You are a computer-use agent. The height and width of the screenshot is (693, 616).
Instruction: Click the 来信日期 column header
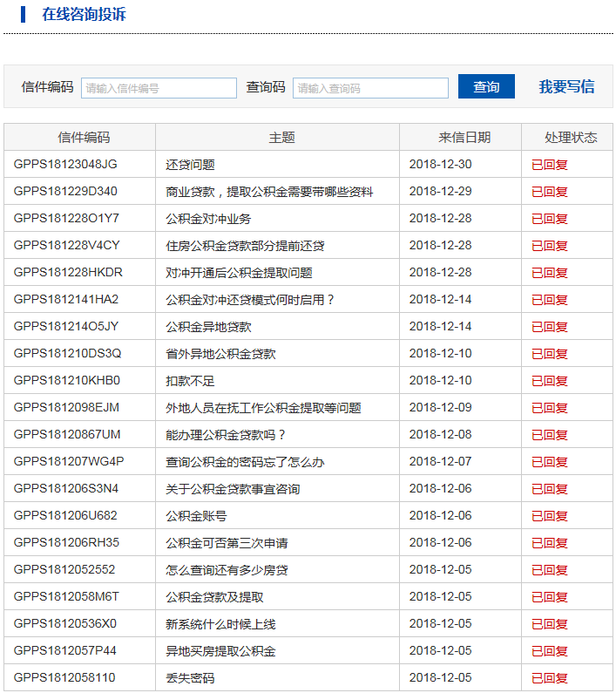click(x=464, y=138)
